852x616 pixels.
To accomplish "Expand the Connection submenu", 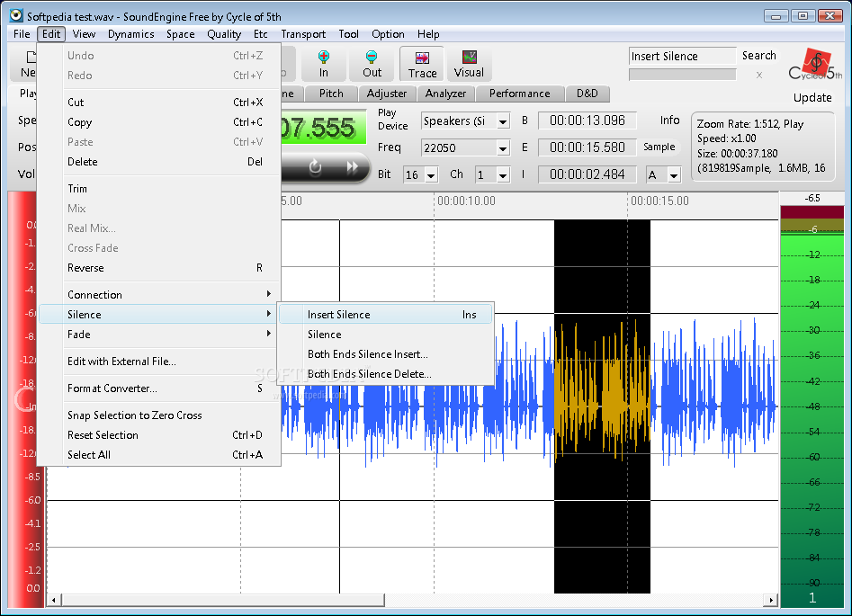I will (160, 294).
